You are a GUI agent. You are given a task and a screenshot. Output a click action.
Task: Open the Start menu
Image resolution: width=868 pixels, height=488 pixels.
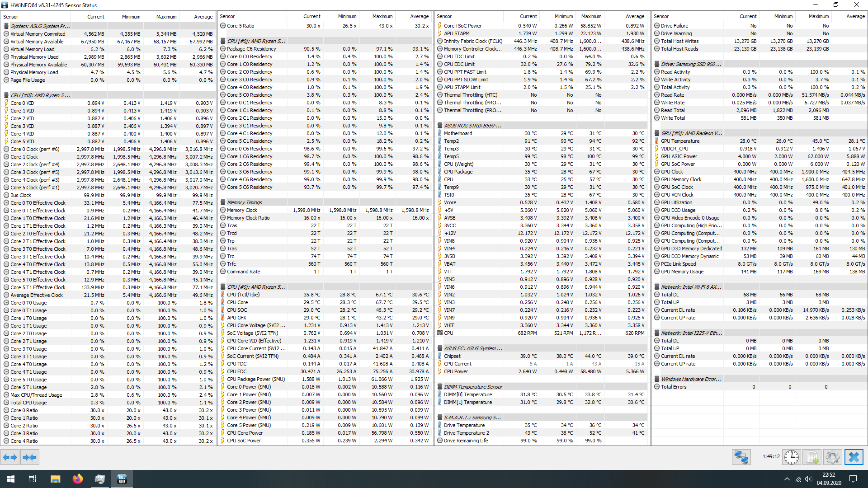coord(10,479)
